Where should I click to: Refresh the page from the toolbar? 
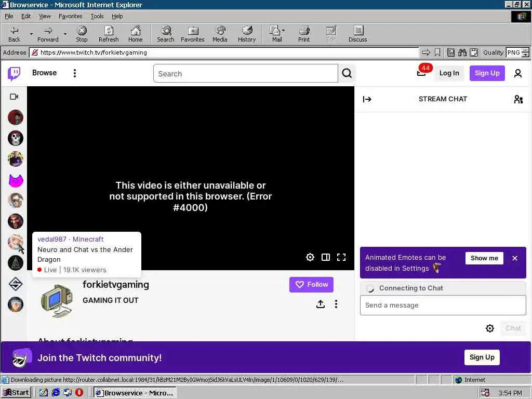point(109,34)
